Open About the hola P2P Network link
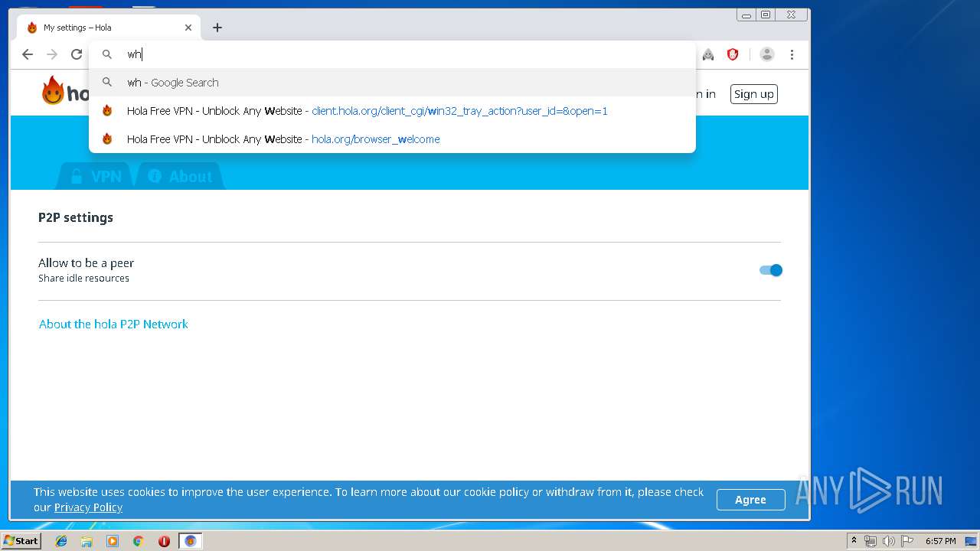 click(113, 324)
